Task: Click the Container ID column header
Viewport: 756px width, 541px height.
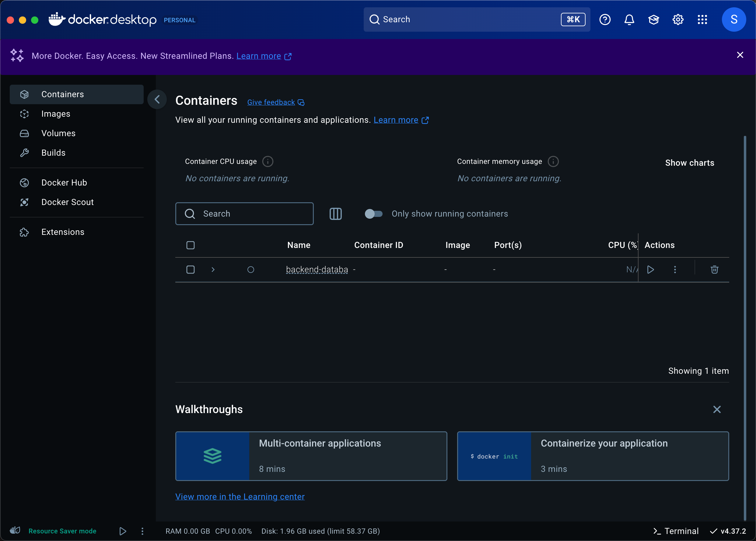Action: tap(379, 245)
